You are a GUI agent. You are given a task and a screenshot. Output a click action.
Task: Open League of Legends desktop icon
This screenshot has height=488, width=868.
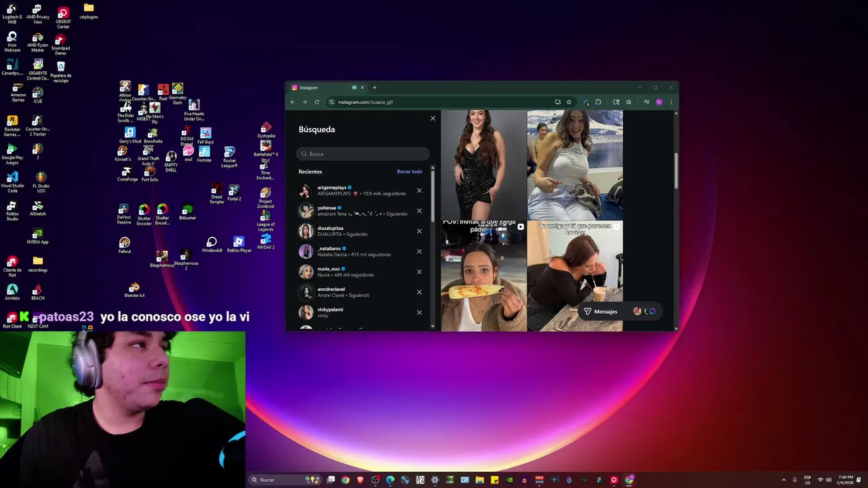tap(266, 221)
